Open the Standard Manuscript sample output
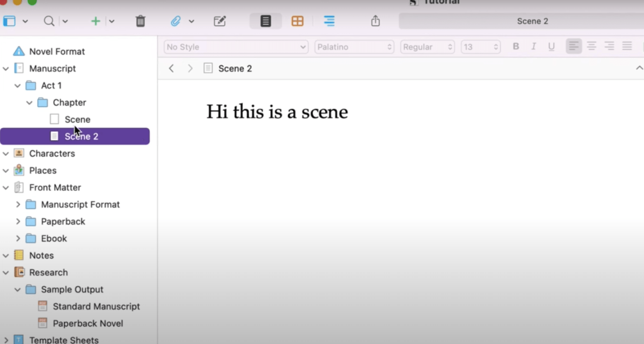 pyautogui.click(x=96, y=306)
